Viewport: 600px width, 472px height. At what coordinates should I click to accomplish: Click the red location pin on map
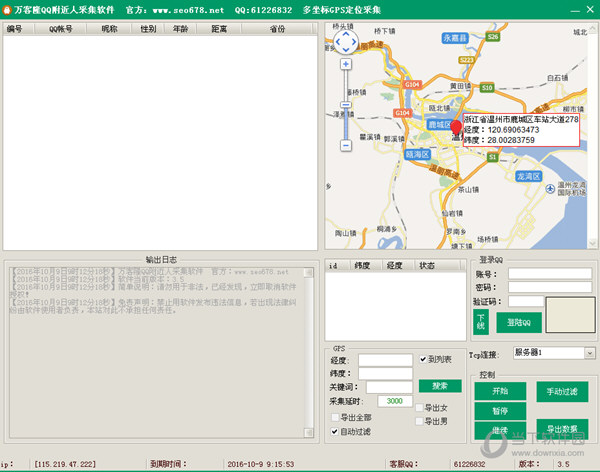tap(457, 128)
